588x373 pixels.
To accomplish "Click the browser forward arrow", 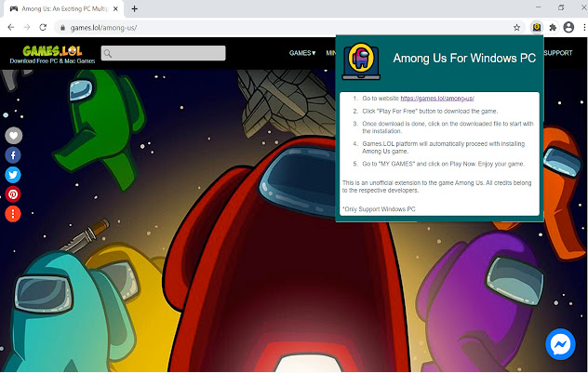I will coord(27,27).
